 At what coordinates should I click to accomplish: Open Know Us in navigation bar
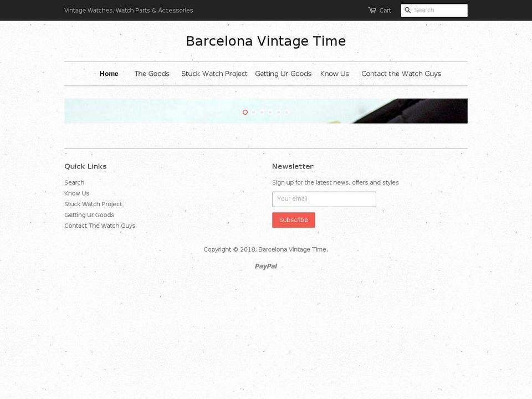335,74
